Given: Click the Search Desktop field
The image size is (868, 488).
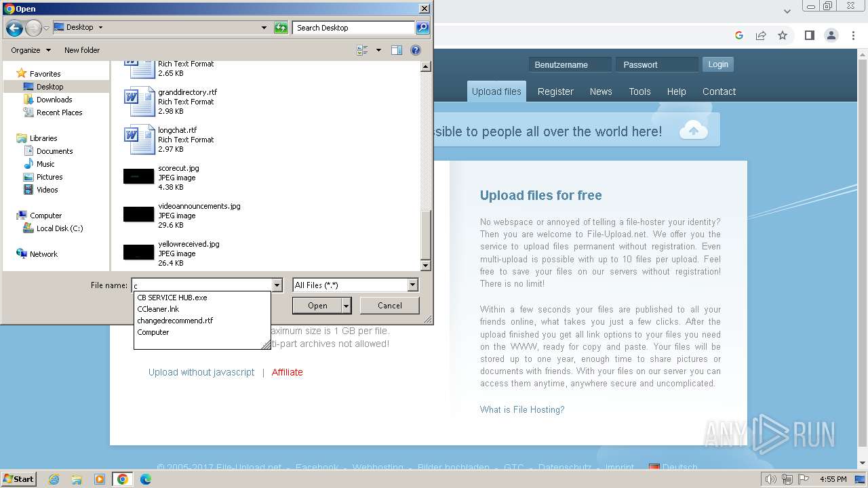Looking at the screenshot, I should coord(354,28).
